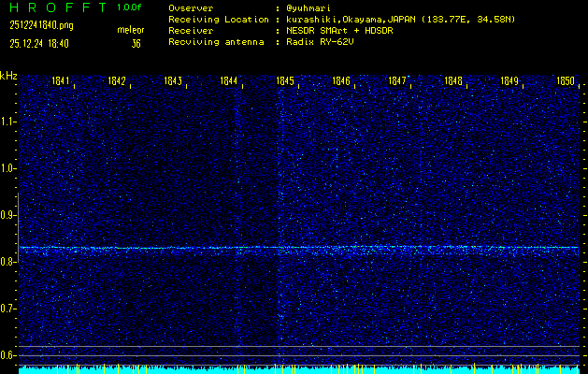This screenshot has height=374, width=588.
Task: Click the 1.1 frequency axis label
Action: click(x=7, y=122)
